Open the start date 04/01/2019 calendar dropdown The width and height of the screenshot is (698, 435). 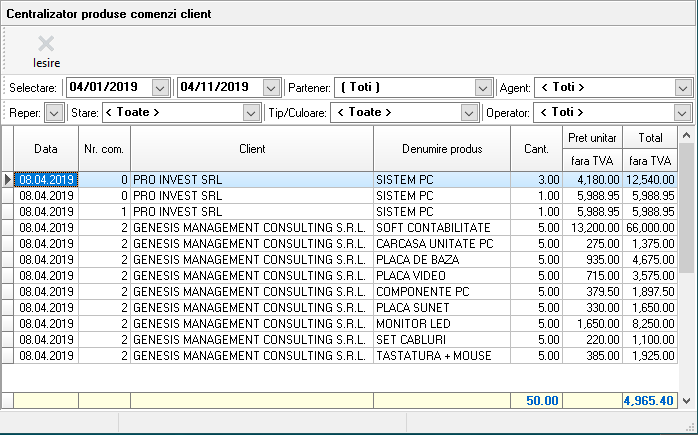pos(159,87)
